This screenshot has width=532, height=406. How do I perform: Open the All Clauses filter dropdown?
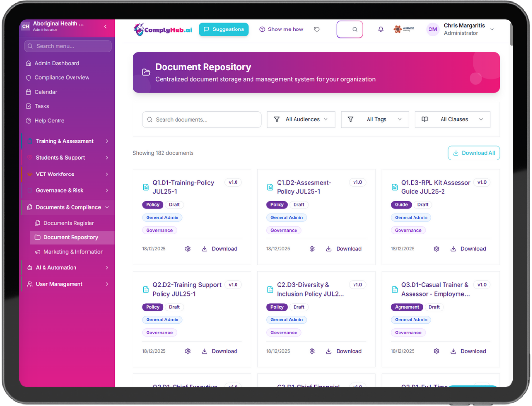(x=453, y=119)
